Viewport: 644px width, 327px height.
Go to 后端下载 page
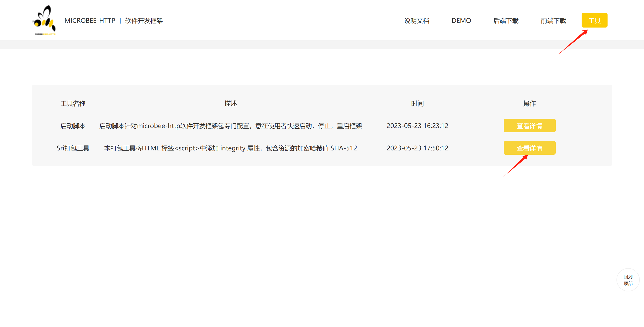coord(506,21)
